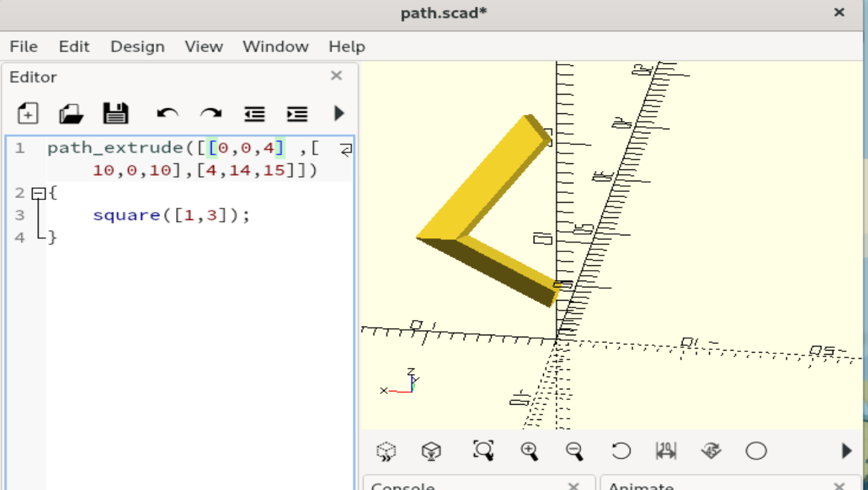Zoom out of the 3D view
This screenshot has width=868, height=490.
pyautogui.click(x=574, y=451)
